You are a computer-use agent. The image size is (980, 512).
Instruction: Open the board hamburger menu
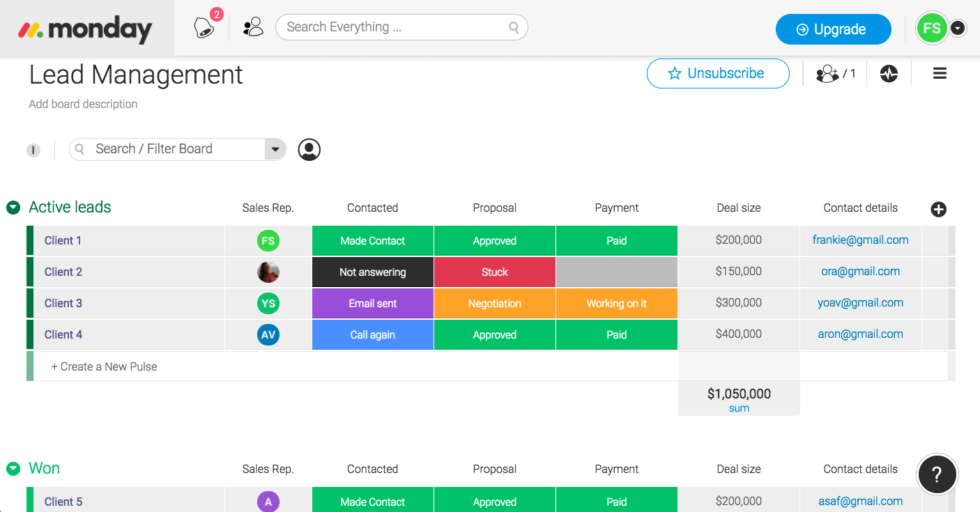click(940, 74)
